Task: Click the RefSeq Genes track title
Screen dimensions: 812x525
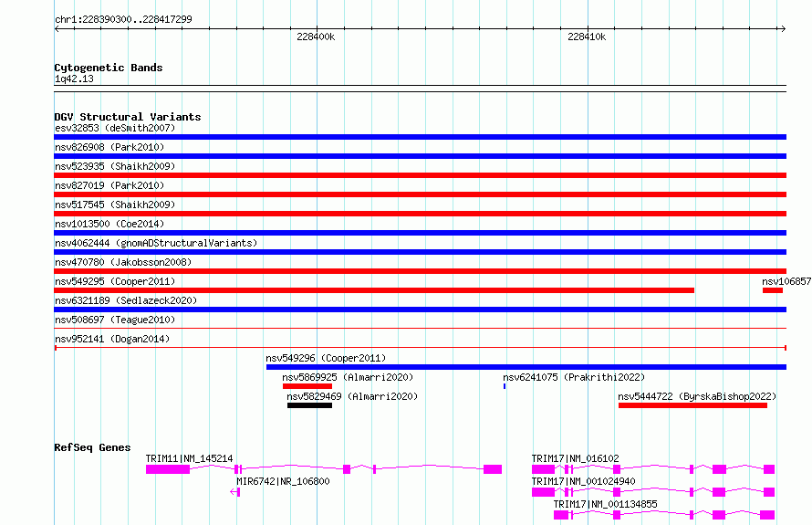Action: point(92,447)
